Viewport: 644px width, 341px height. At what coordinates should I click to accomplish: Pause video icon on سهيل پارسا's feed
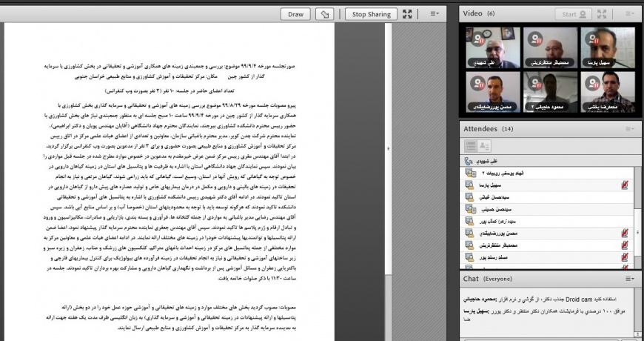click(x=594, y=39)
